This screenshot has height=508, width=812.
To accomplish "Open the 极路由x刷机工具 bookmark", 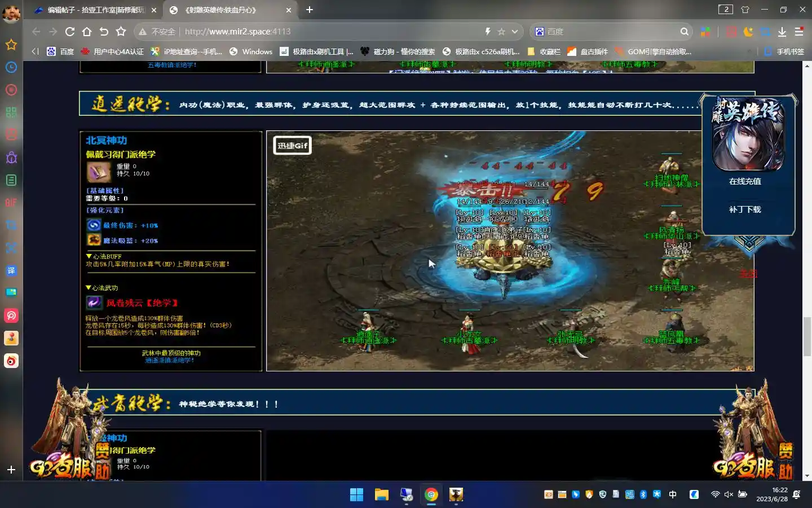I will click(317, 51).
